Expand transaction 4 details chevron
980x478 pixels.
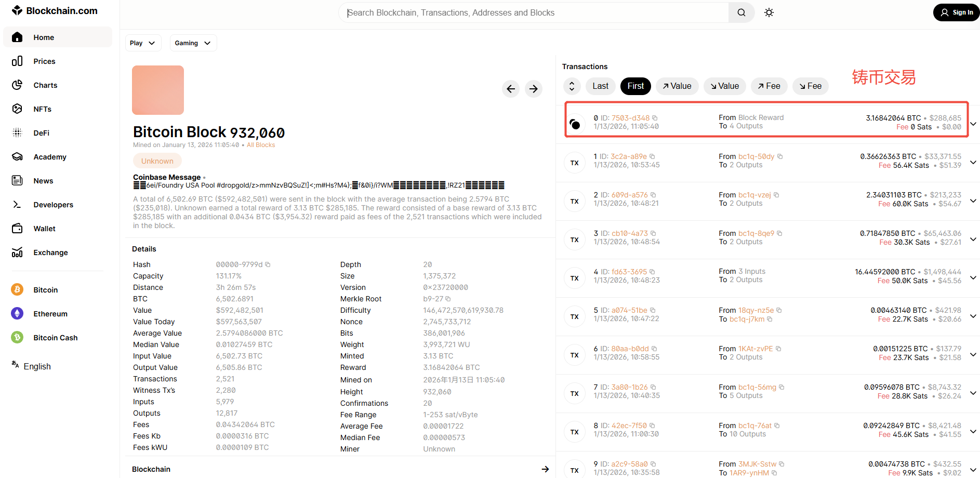pos(973,277)
